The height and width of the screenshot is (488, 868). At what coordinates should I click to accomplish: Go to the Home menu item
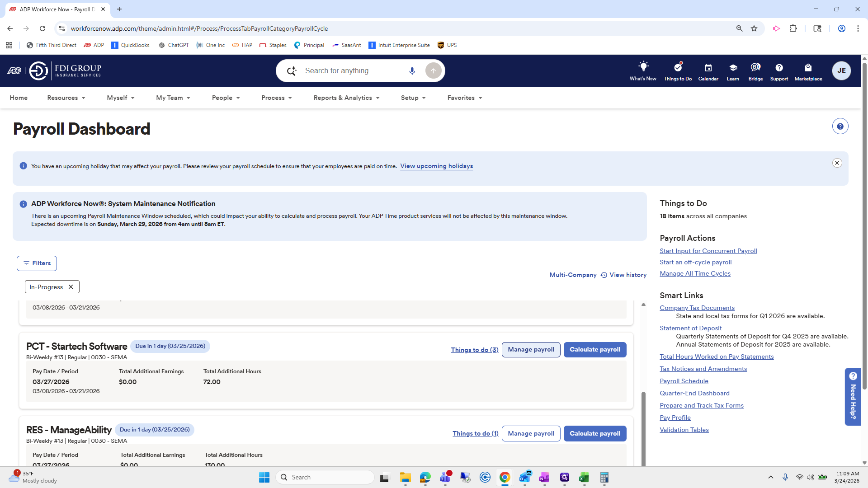tap(19, 98)
